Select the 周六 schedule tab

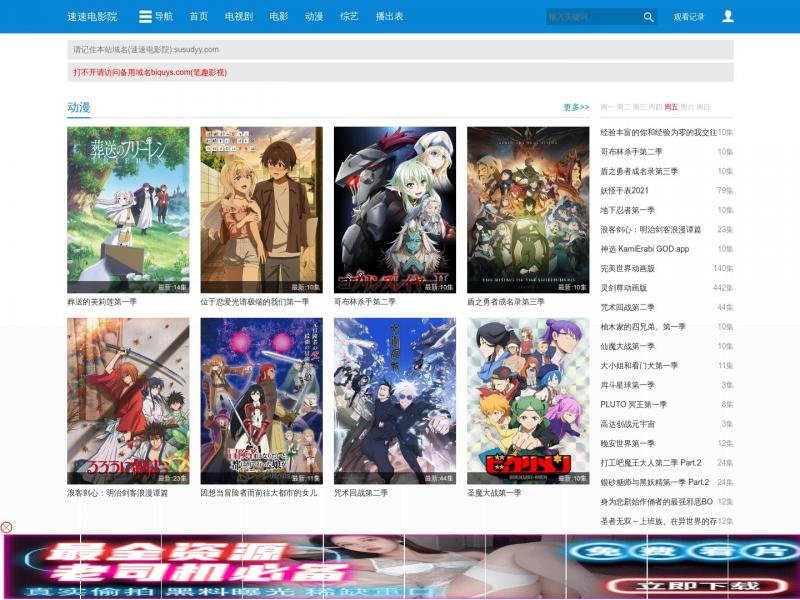pyautogui.click(x=687, y=107)
